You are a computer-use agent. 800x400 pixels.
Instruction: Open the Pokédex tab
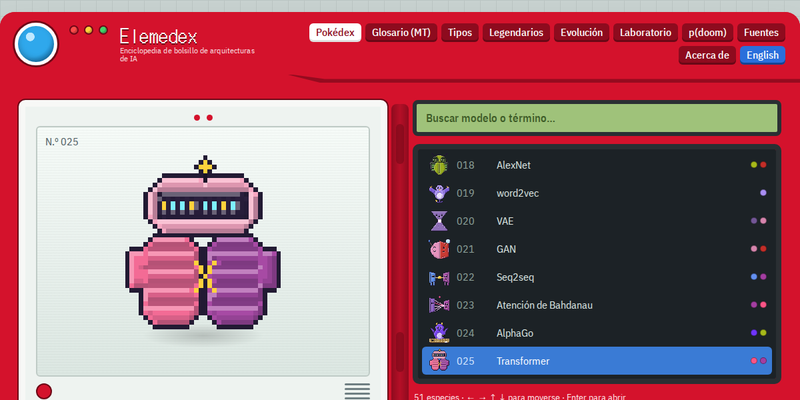click(335, 33)
